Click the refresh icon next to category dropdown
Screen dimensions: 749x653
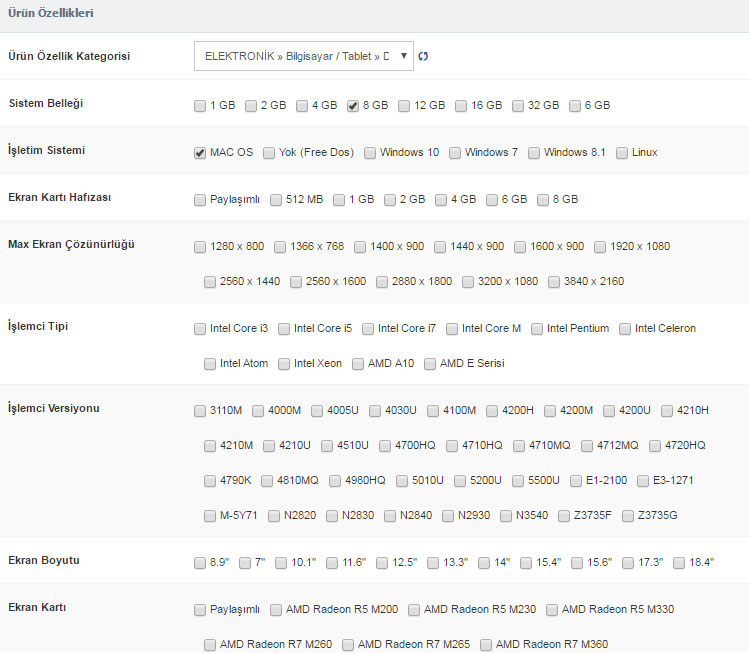point(423,56)
